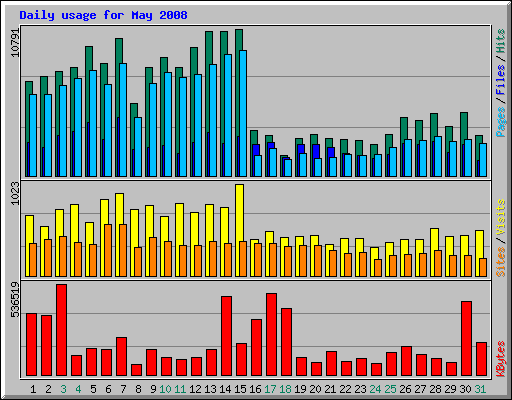Click day label 4 on the date axis
512x400 pixels.
(x=78, y=389)
